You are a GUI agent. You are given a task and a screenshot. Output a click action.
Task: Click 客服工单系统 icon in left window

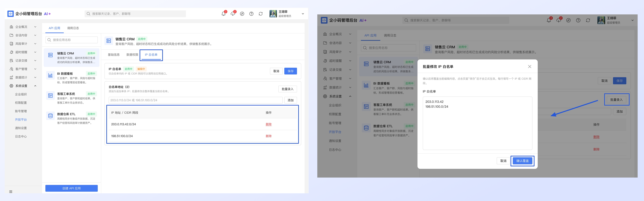tap(50, 95)
